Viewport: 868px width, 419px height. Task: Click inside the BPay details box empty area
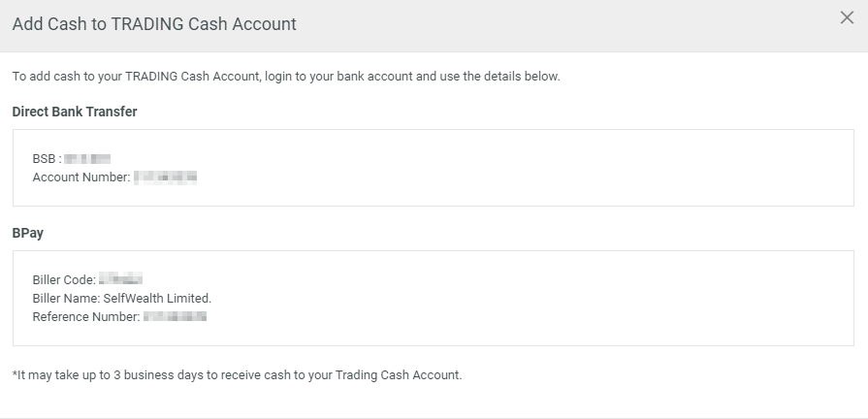tap(531, 299)
